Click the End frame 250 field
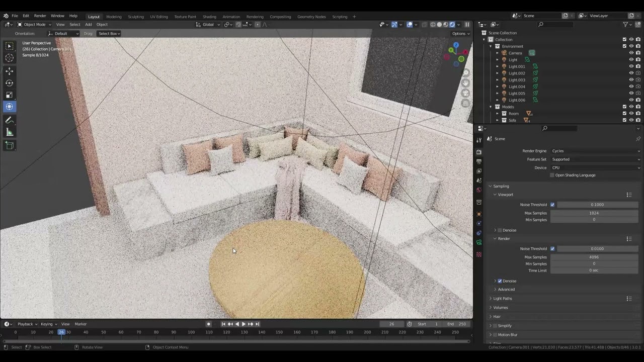644x362 pixels. click(x=457, y=324)
